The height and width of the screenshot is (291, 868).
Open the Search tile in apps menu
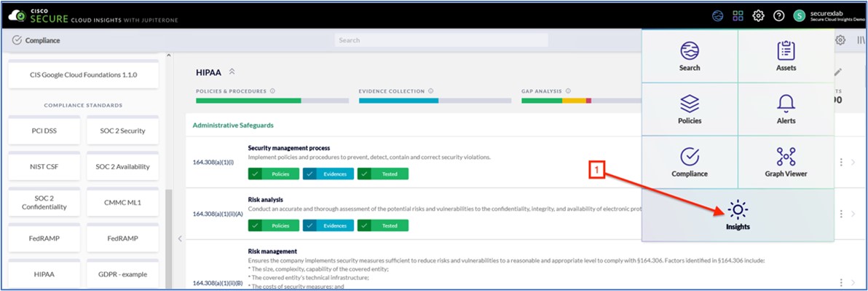coord(689,56)
